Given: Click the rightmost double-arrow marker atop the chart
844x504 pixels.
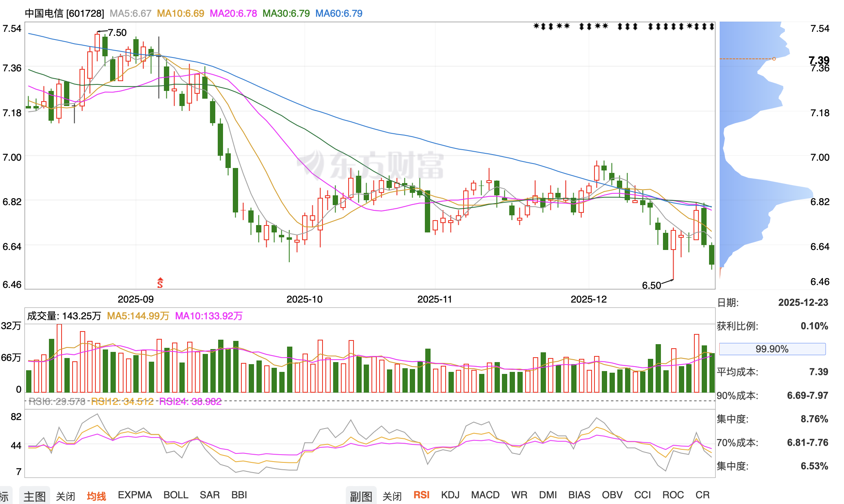Looking at the screenshot, I should pyautogui.click(x=711, y=27).
